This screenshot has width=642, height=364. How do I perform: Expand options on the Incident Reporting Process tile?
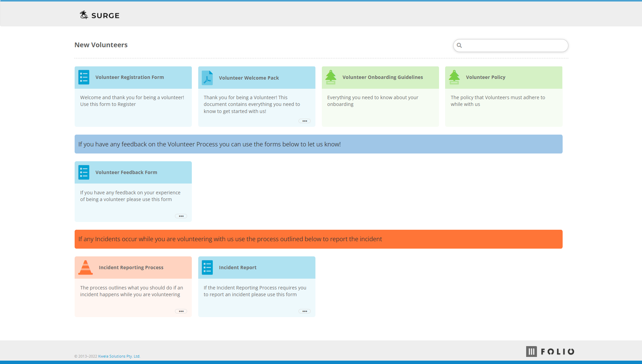[x=181, y=311]
